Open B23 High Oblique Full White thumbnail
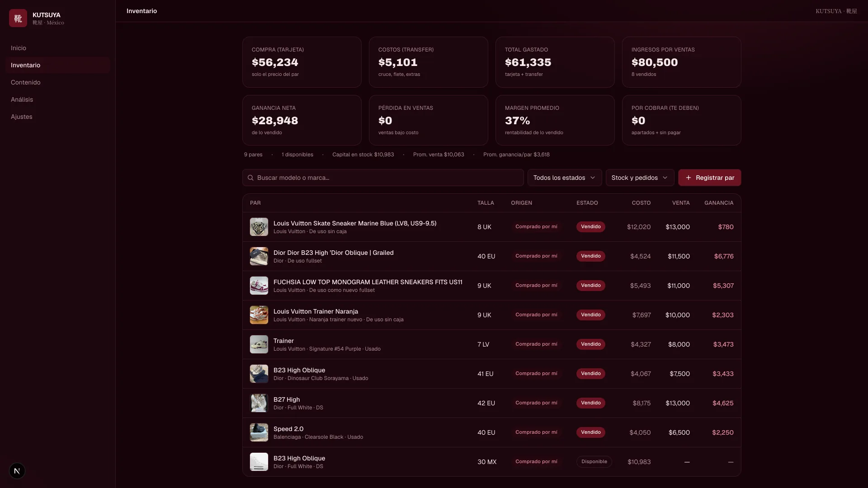The width and height of the screenshot is (868, 488). click(259, 462)
